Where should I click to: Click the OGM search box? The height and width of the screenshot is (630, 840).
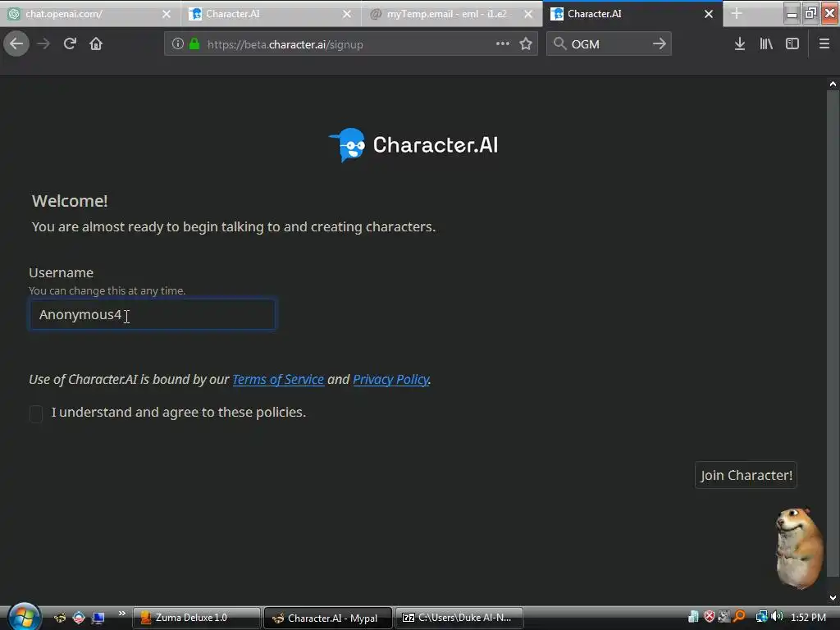(x=609, y=44)
